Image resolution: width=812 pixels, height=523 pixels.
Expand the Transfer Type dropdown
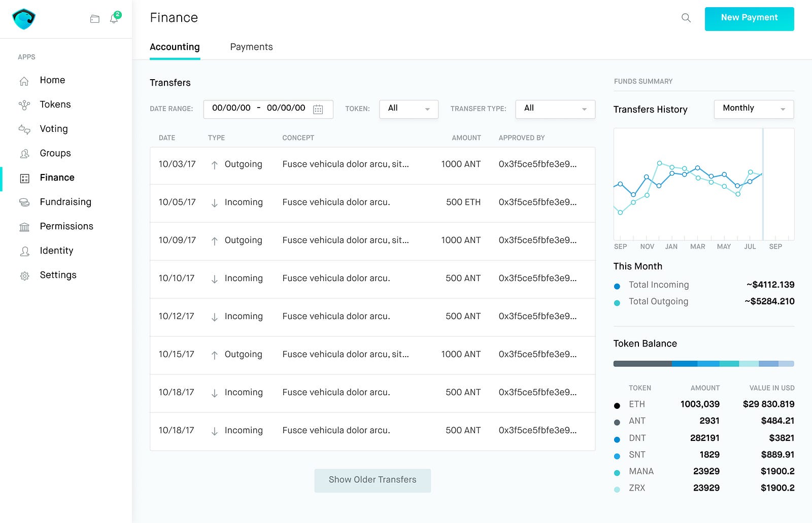tap(555, 109)
